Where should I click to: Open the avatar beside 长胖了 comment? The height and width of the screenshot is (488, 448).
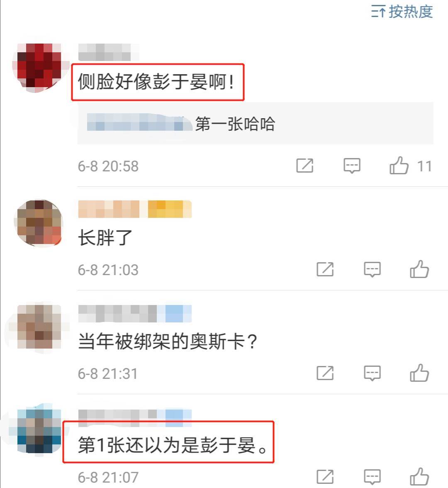coord(39,223)
